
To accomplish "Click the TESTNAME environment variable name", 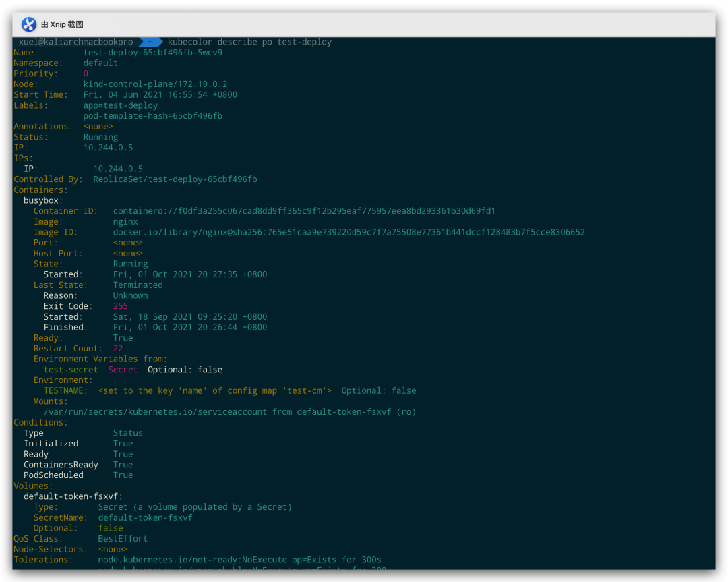I will (65, 390).
